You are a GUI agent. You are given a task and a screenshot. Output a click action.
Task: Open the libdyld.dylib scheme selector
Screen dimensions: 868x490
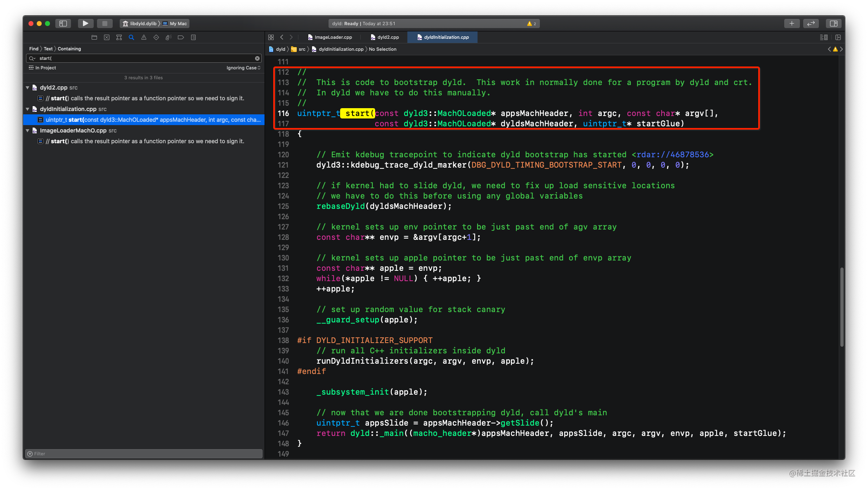[140, 24]
